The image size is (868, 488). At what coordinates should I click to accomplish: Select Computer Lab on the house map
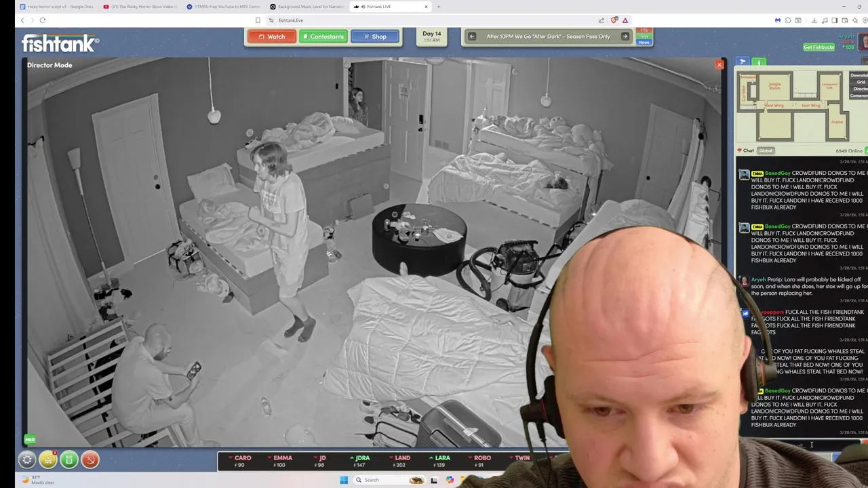[829, 86]
